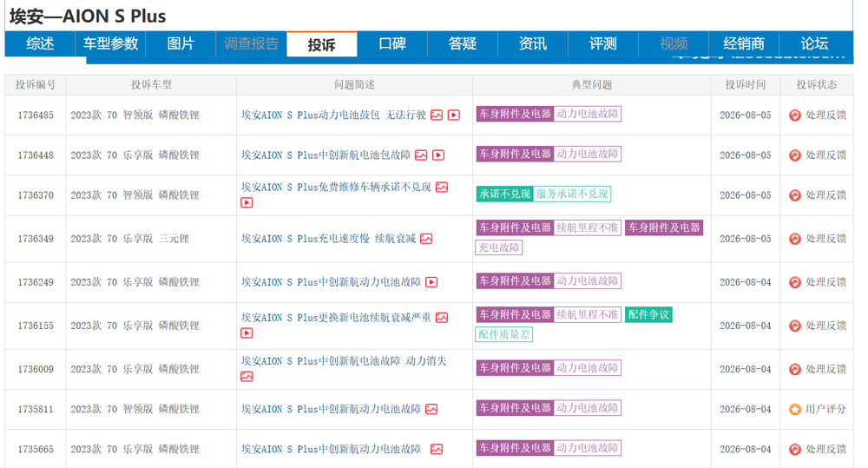The image size is (868, 468).
Task: Open complaint 更换新电池续航衰减严重 link
Action: click(336, 317)
